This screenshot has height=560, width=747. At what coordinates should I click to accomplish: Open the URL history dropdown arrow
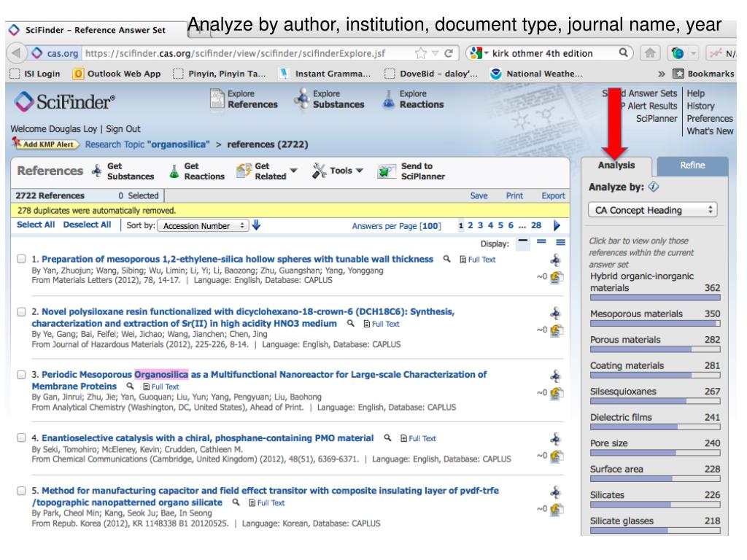point(435,52)
